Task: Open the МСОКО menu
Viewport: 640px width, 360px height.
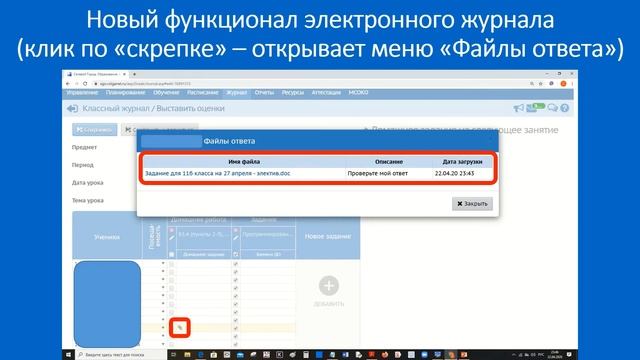Action: point(358,93)
